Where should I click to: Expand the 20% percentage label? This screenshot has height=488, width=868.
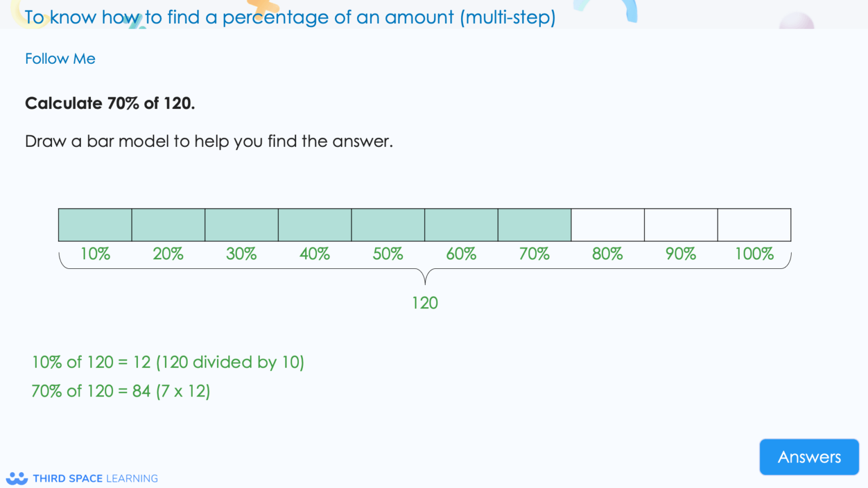(168, 254)
